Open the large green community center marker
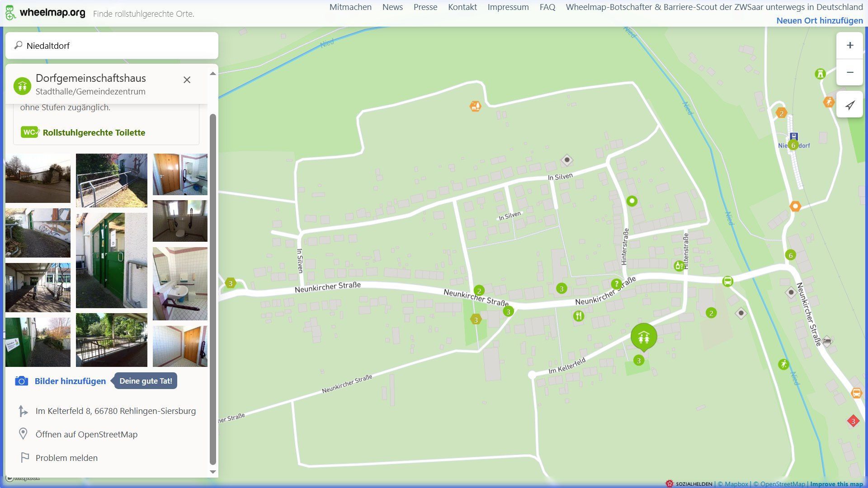The width and height of the screenshot is (868, 488). click(644, 336)
